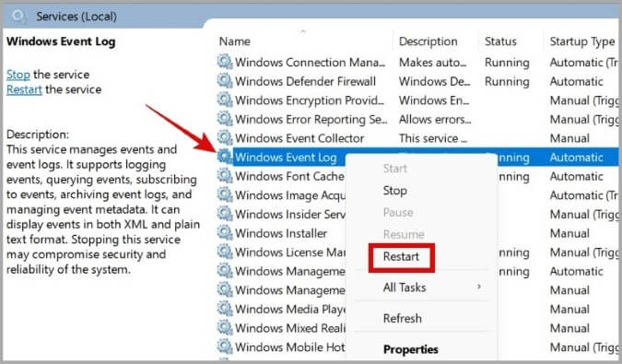Image resolution: width=622 pixels, height=364 pixels.
Task: Select the Windows Installer service row
Action: point(281,233)
